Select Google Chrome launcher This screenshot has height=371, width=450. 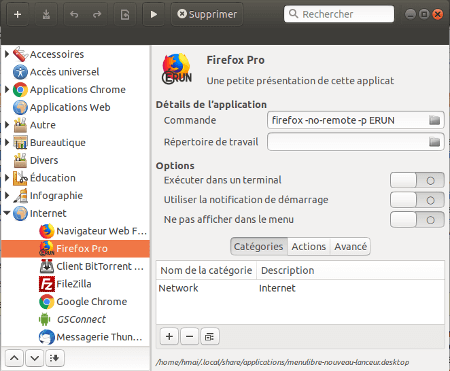coord(75,301)
